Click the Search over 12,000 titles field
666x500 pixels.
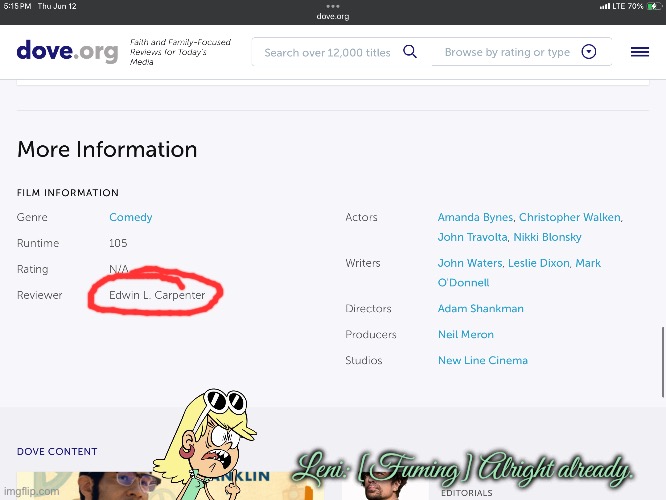[x=327, y=53]
